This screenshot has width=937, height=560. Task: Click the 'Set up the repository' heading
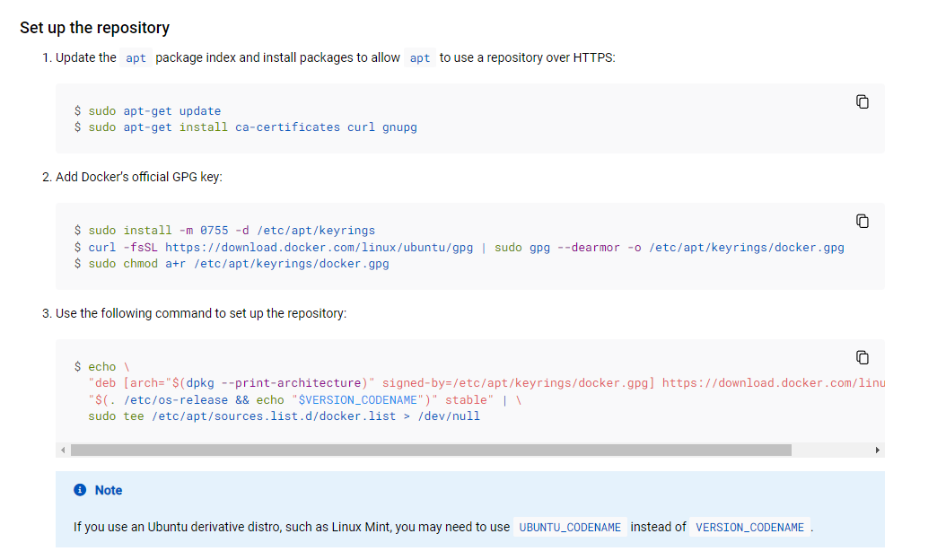(94, 28)
